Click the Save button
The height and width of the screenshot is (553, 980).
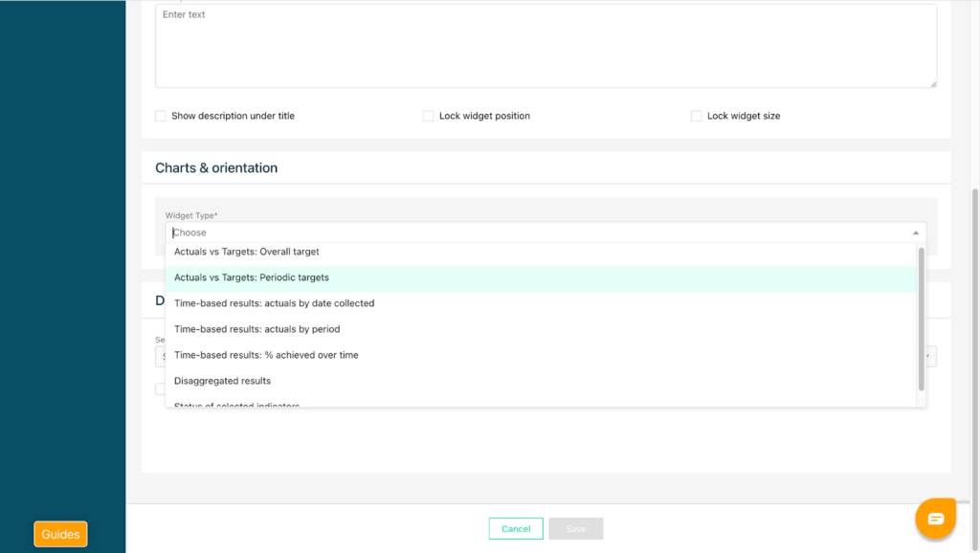coord(575,529)
